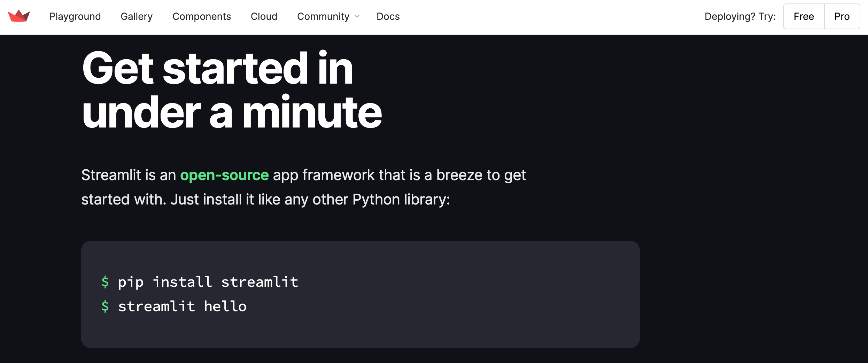Click the 'pip install streamlit' command

tap(208, 282)
